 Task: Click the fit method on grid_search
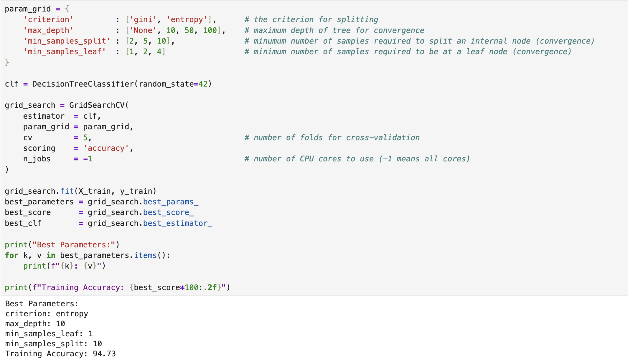click(x=67, y=191)
